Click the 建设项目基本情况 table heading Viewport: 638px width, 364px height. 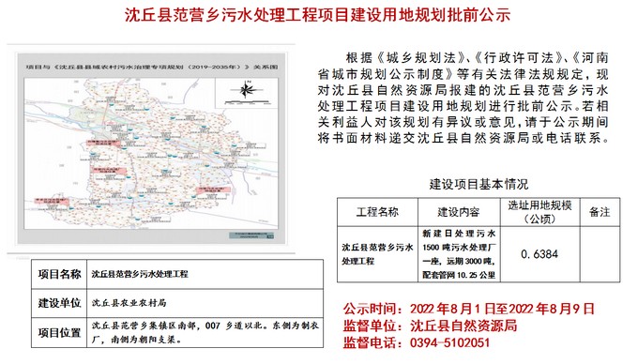(478, 184)
